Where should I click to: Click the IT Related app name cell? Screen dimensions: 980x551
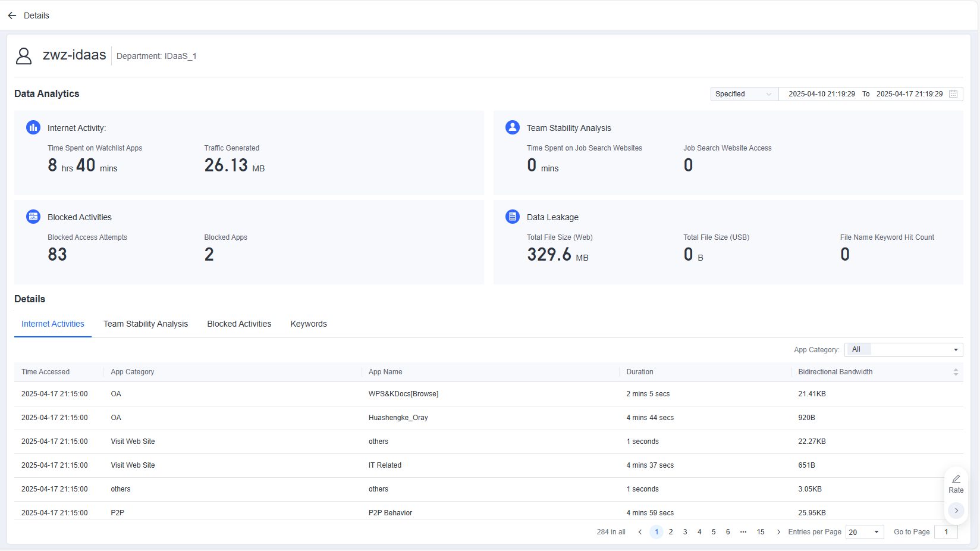tap(385, 465)
